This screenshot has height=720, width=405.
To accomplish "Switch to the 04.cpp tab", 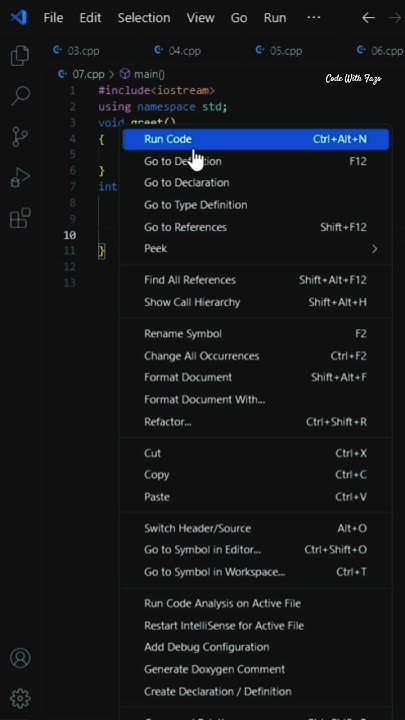I will click(178, 51).
